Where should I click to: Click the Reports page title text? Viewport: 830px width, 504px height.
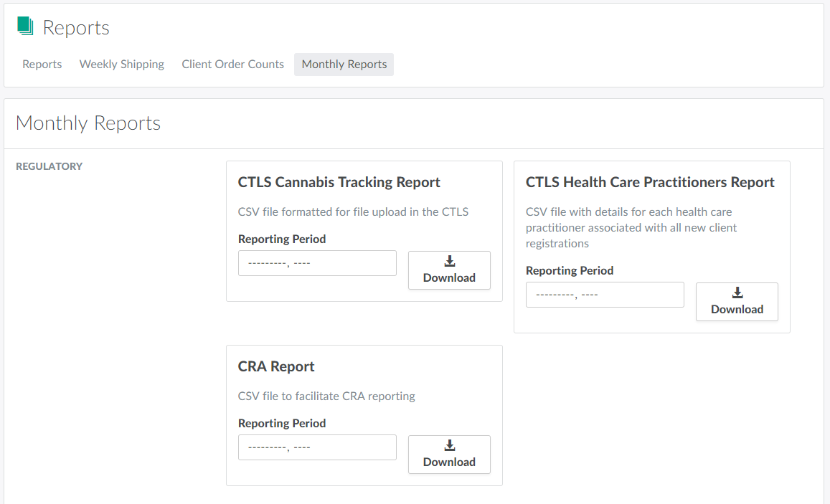(76, 27)
